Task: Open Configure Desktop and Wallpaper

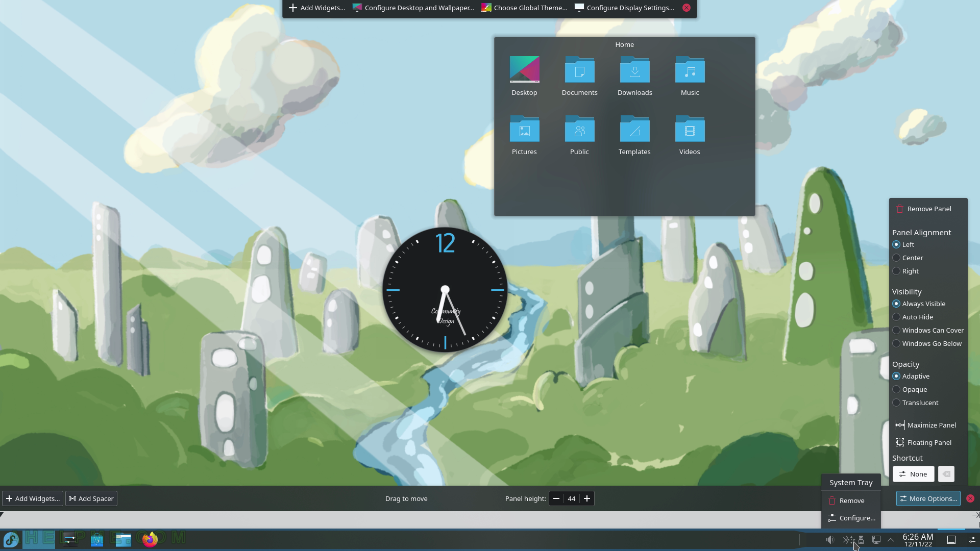Action: point(413,8)
